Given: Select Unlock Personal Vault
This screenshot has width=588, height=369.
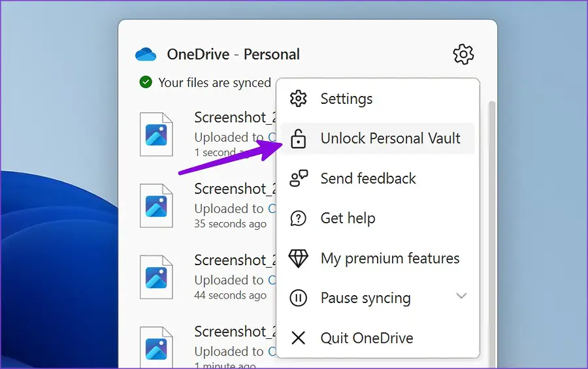Looking at the screenshot, I should 390,138.
